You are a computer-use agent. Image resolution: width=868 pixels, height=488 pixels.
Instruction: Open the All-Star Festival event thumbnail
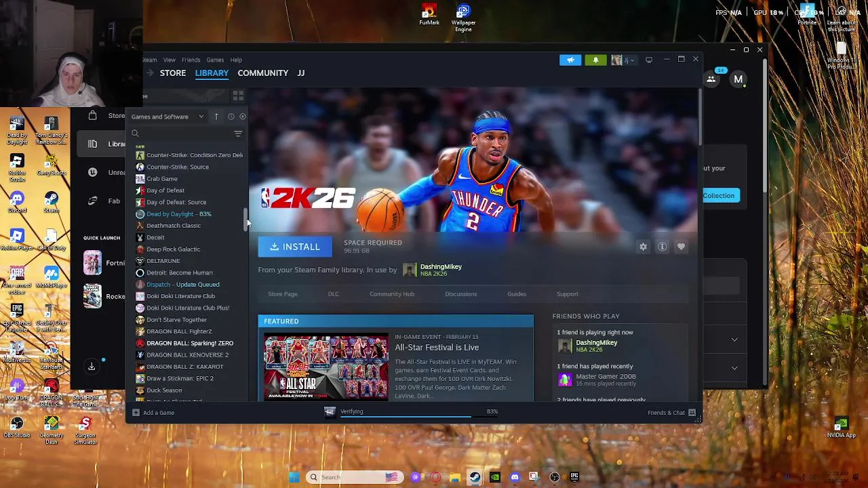point(326,367)
